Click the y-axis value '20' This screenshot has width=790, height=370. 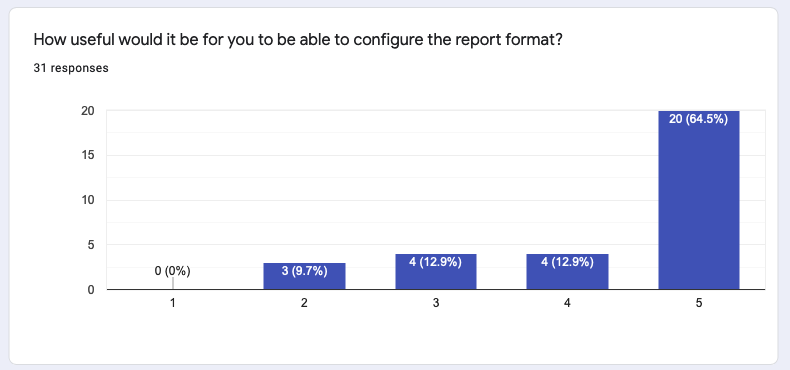pos(88,111)
